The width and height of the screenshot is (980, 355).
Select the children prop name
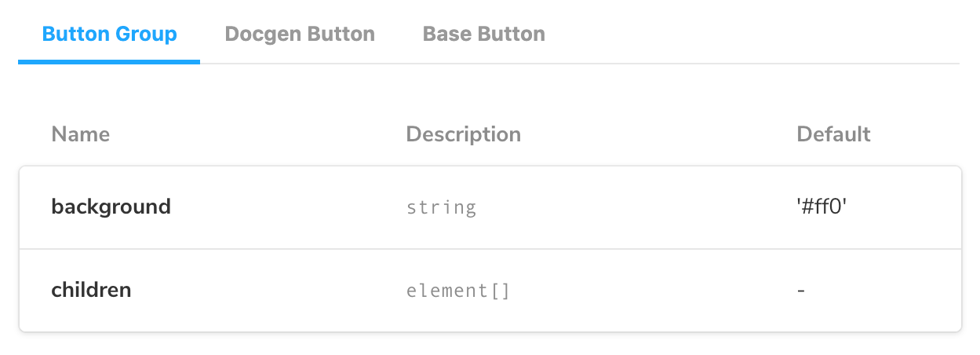click(91, 291)
